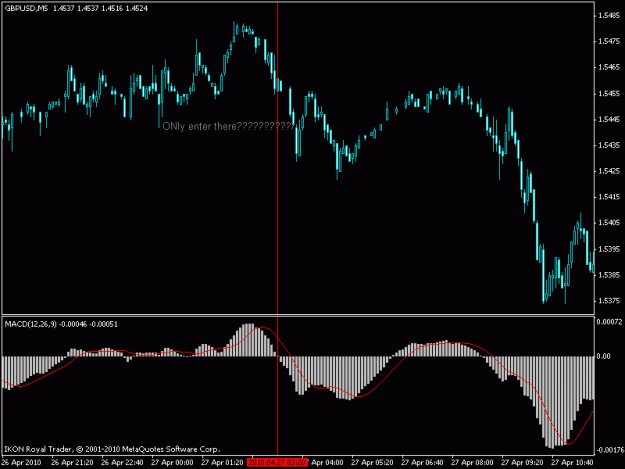625x469 pixels.
Task: Click the 1.5465 price scale label
Action: tap(609, 67)
